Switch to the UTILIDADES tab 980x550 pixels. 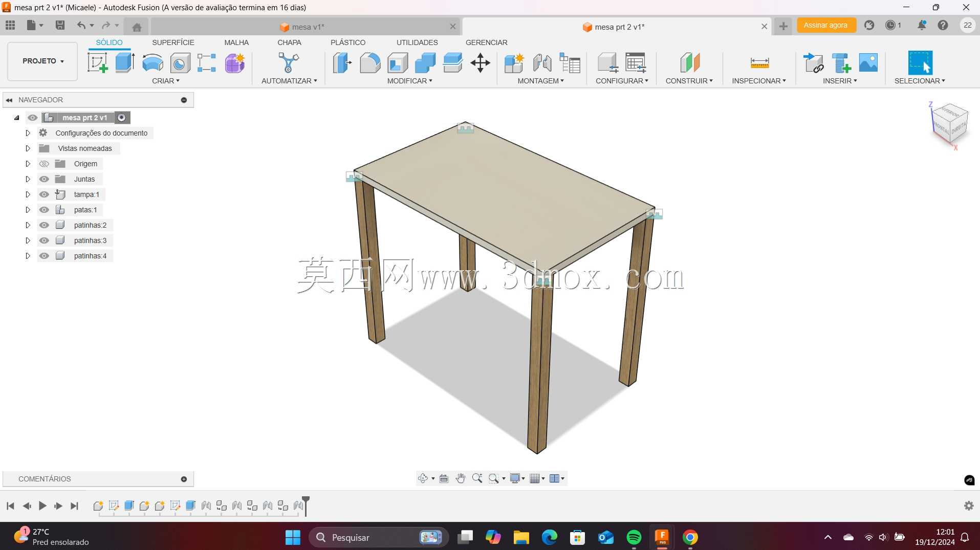point(417,42)
